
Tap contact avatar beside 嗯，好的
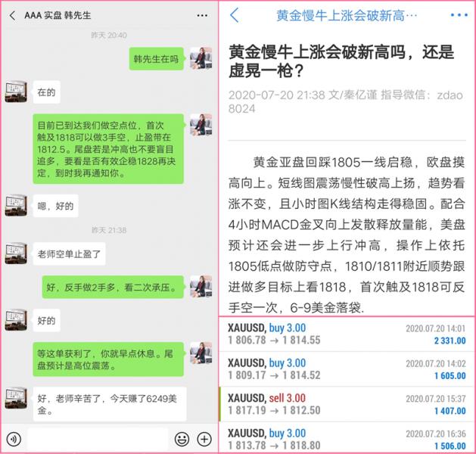coord(16,206)
